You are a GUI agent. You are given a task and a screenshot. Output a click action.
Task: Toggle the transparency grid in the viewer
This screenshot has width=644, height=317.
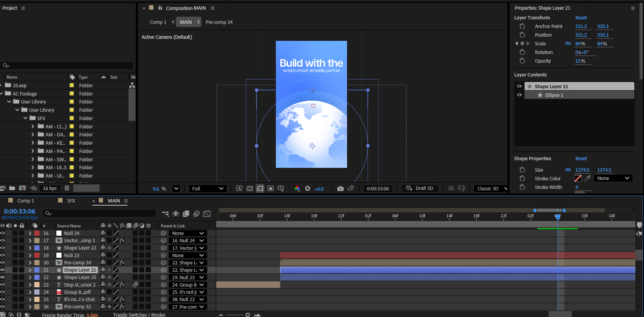250,189
